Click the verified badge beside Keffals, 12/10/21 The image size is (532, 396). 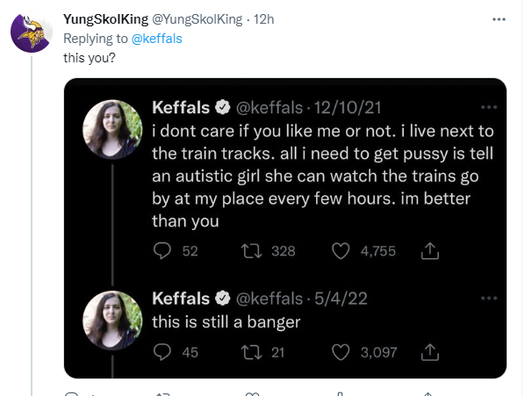click(x=223, y=108)
